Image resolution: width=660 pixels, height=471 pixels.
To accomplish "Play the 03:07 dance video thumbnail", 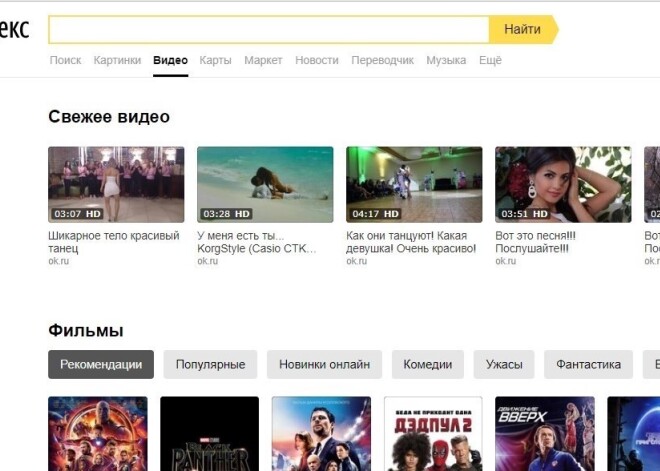I will coord(116,184).
